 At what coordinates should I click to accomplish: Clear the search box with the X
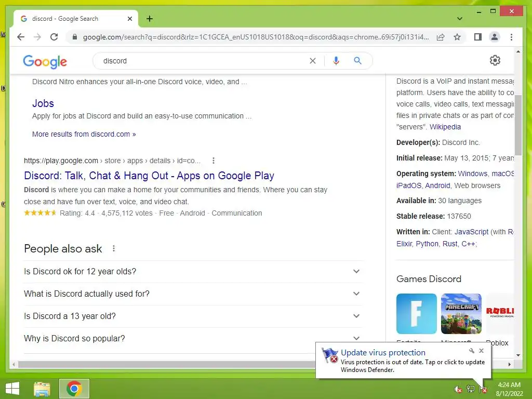312,61
